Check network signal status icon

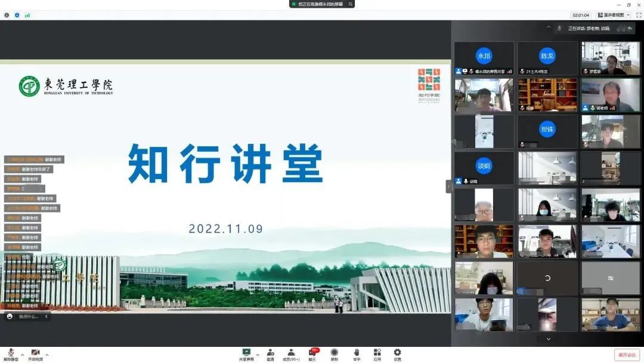coord(27,15)
